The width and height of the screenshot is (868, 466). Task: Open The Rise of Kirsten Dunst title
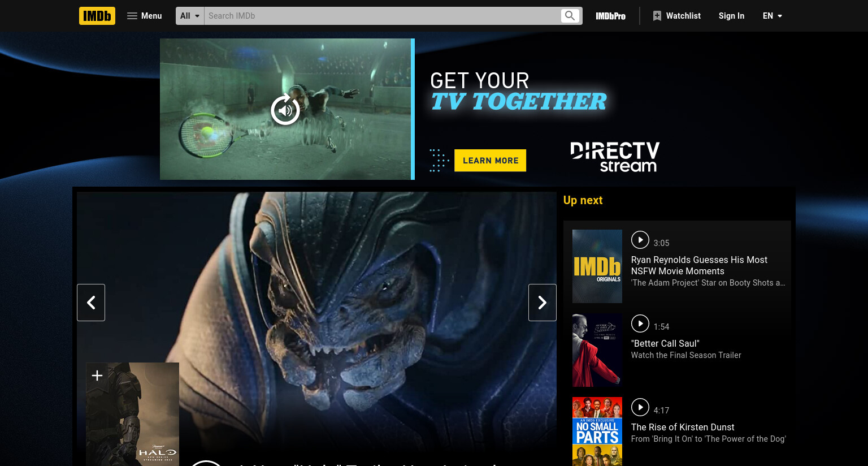683,427
